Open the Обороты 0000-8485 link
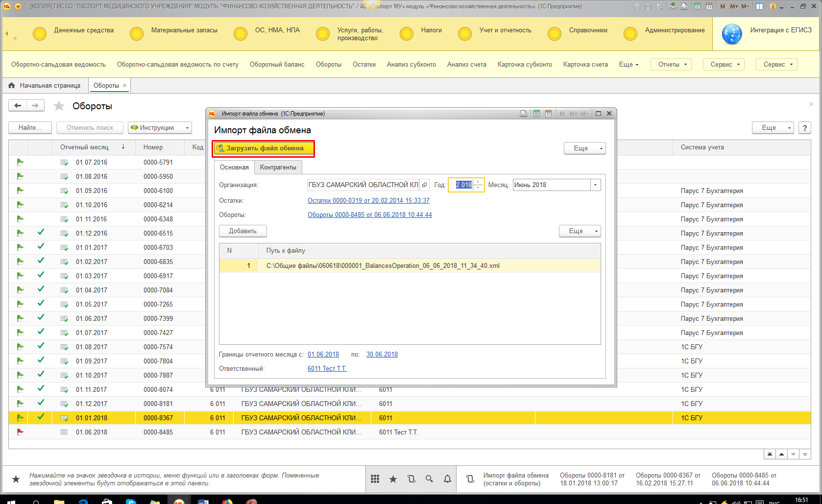The height and width of the screenshot is (504, 822). (370, 215)
